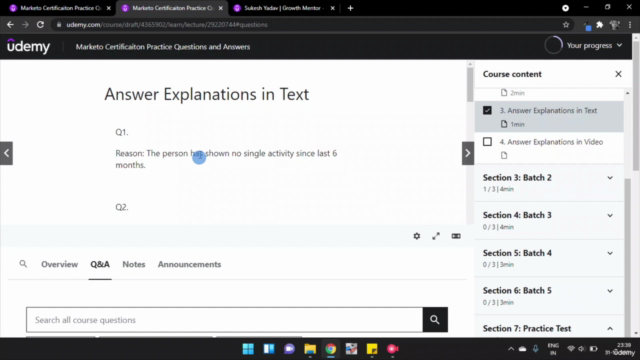Click the Udemy logo

29,46
